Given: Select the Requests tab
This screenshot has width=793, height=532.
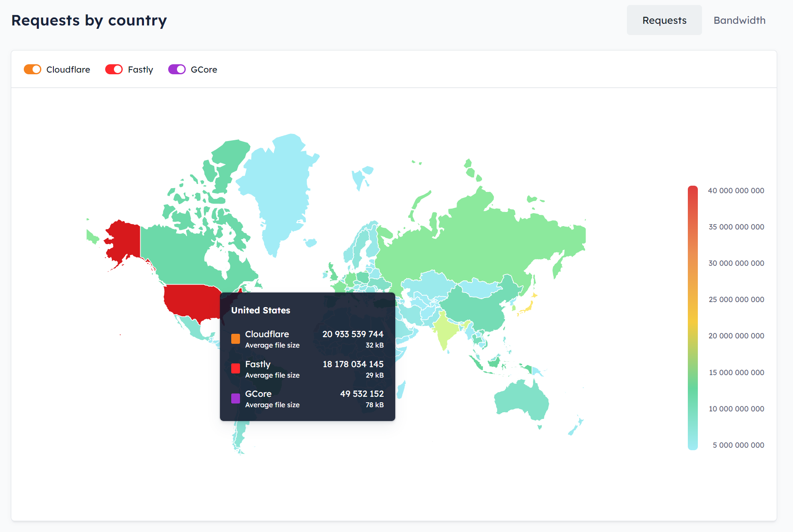Looking at the screenshot, I should click(664, 20).
